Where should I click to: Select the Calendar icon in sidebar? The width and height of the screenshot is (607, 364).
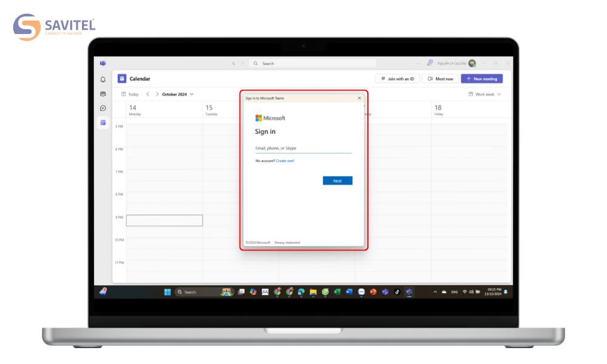103,123
